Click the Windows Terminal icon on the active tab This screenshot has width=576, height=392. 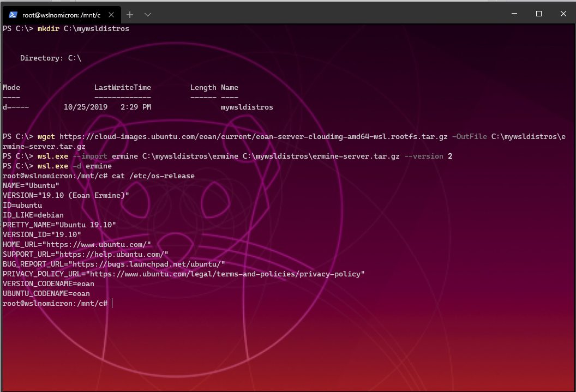(12, 15)
